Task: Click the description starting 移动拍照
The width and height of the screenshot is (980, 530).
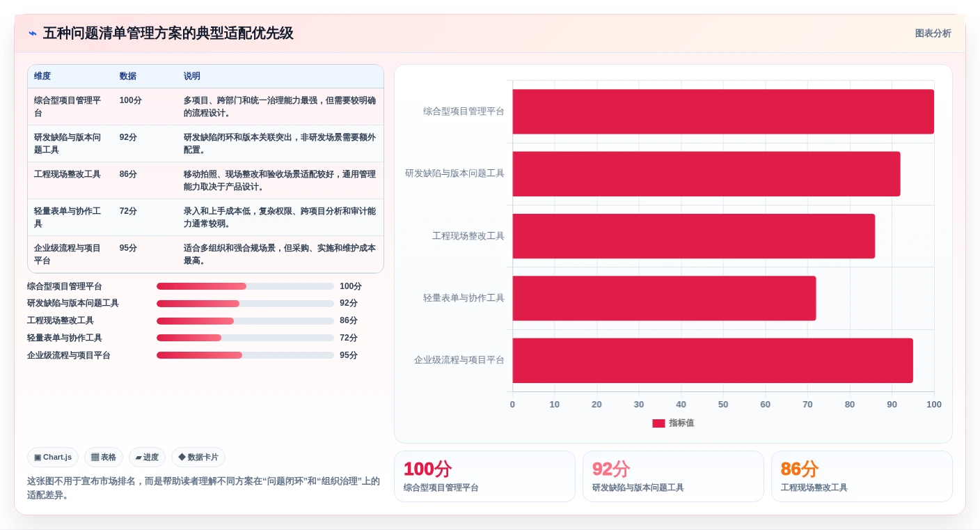Action: 280,180
